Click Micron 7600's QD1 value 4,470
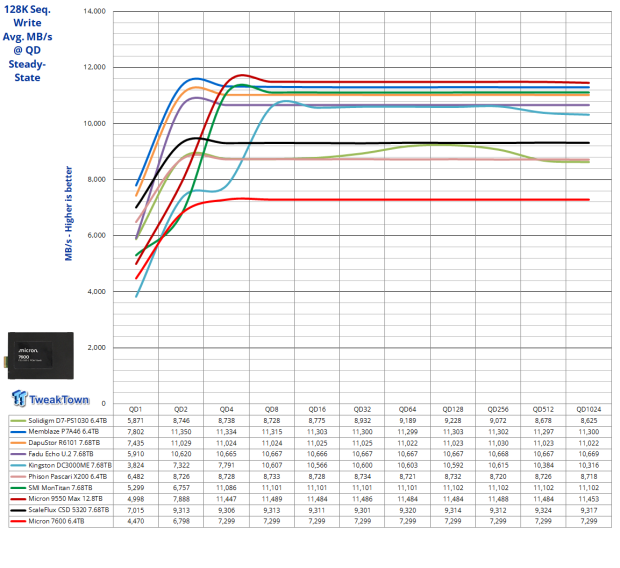The width and height of the screenshot is (620, 568). pyautogui.click(x=136, y=521)
